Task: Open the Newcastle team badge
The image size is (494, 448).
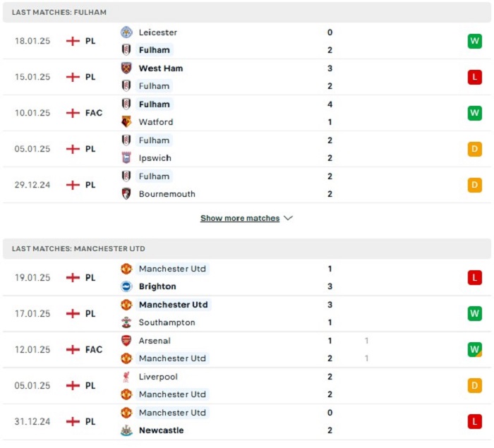Action: coord(126,430)
